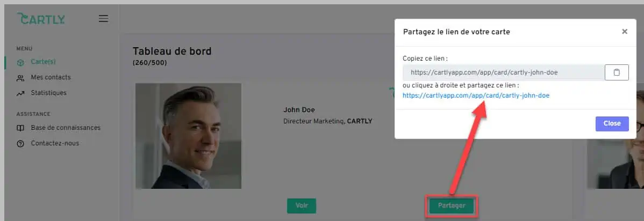
Task: Click the question mark icon beside Contactez-nous
Action: (x=20, y=144)
